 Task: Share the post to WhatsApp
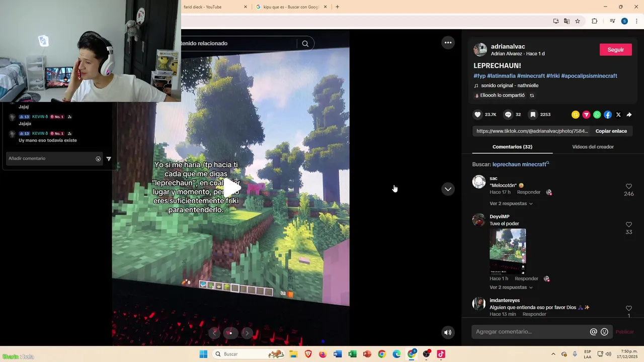coord(597,115)
